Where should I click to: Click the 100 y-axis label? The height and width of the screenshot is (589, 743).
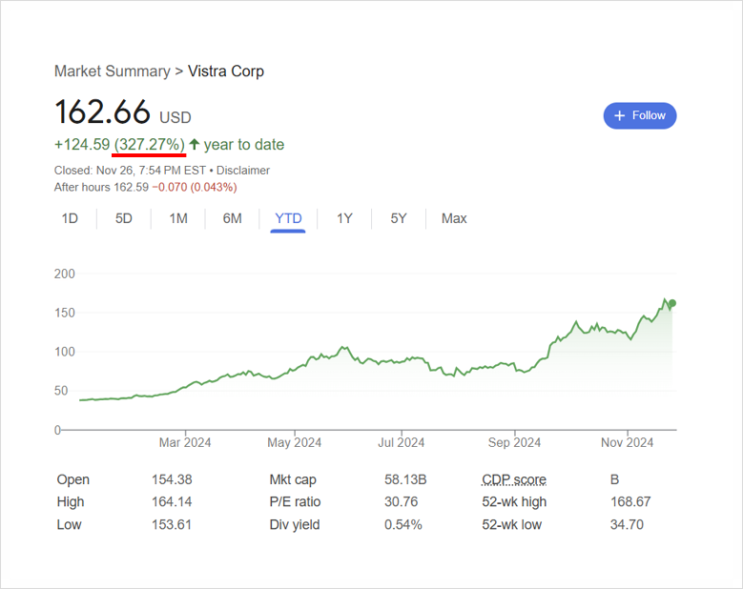click(x=64, y=352)
